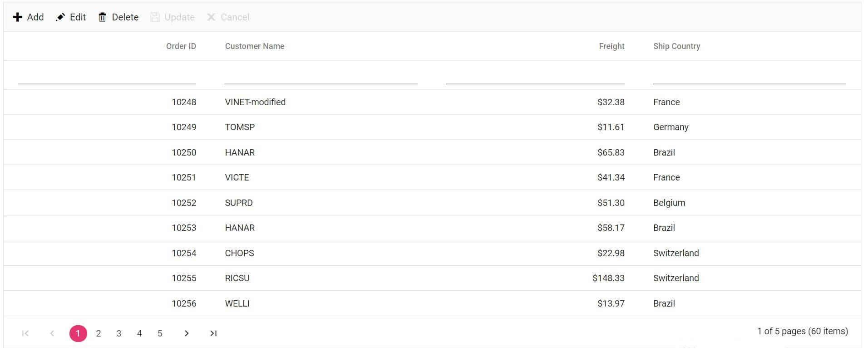Click the Edit pencil icon
The image size is (868, 351).
(x=60, y=17)
